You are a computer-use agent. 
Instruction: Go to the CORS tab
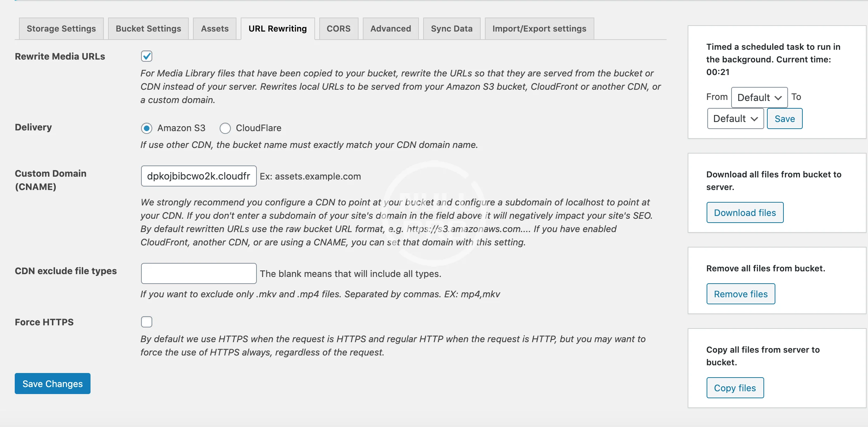339,29
